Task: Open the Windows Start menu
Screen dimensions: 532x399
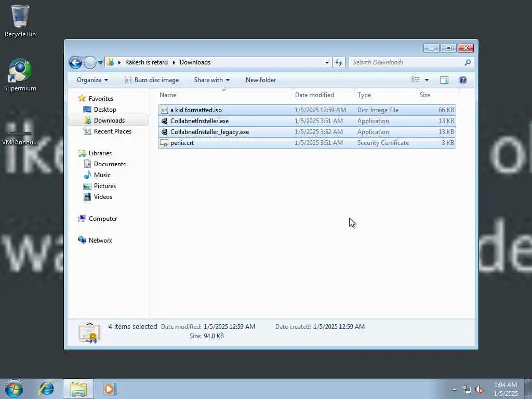Action: tap(14, 389)
